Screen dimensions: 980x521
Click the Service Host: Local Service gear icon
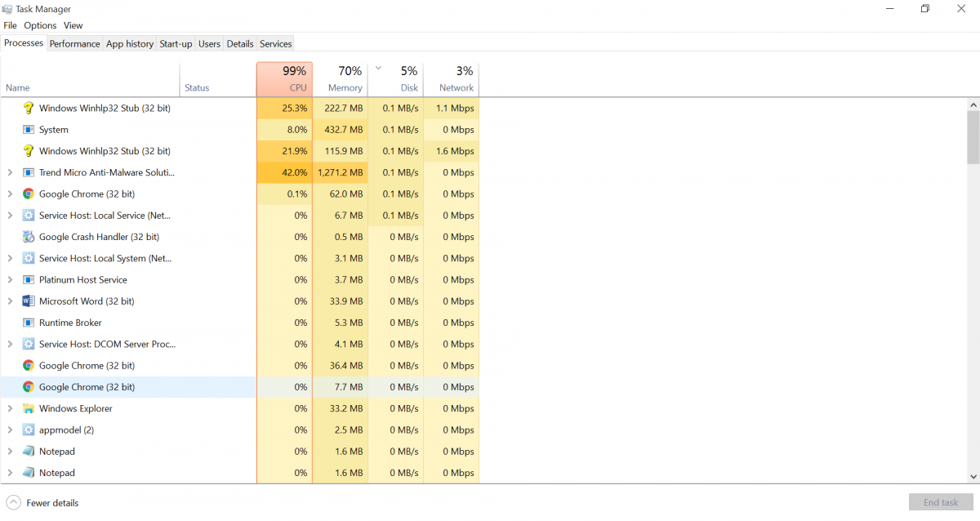point(29,216)
